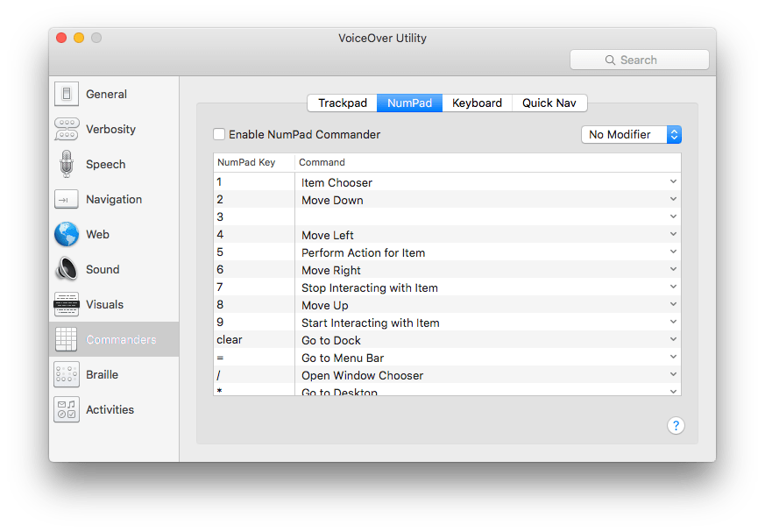Open Activities icon in sidebar
The height and width of the screenshot is (532, 765).
coord(67,409)
